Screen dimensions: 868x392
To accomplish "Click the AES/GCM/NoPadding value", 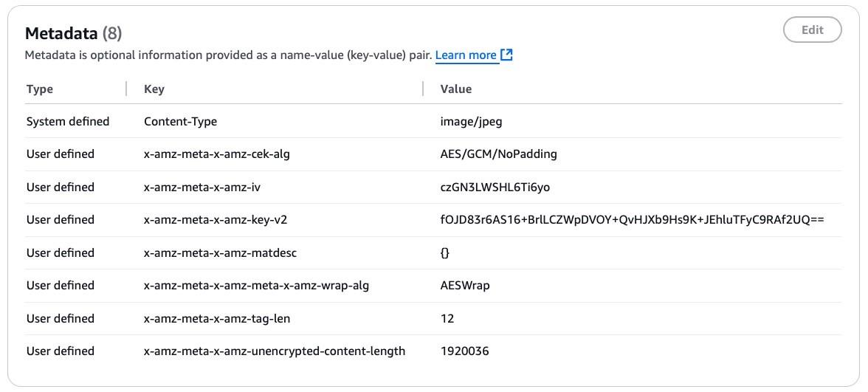I will coord(498,154).
